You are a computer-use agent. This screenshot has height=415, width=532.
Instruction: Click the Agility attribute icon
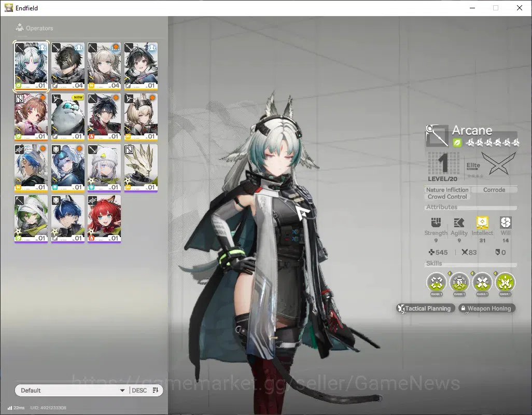459,223
